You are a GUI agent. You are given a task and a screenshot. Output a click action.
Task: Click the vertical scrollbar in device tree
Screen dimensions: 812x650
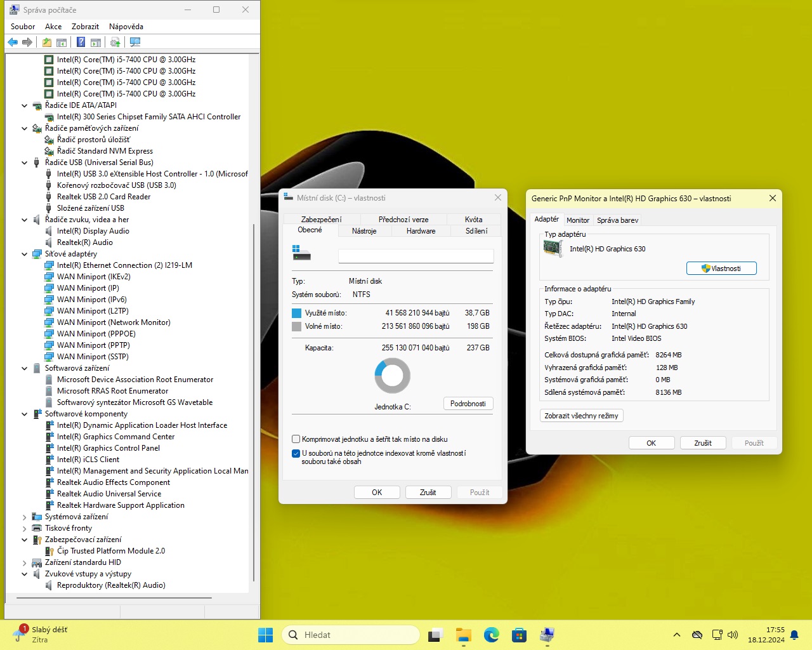[254, 402]
